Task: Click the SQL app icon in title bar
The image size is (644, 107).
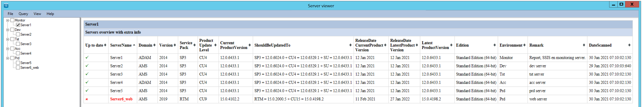Action: [x=6, y=6]
